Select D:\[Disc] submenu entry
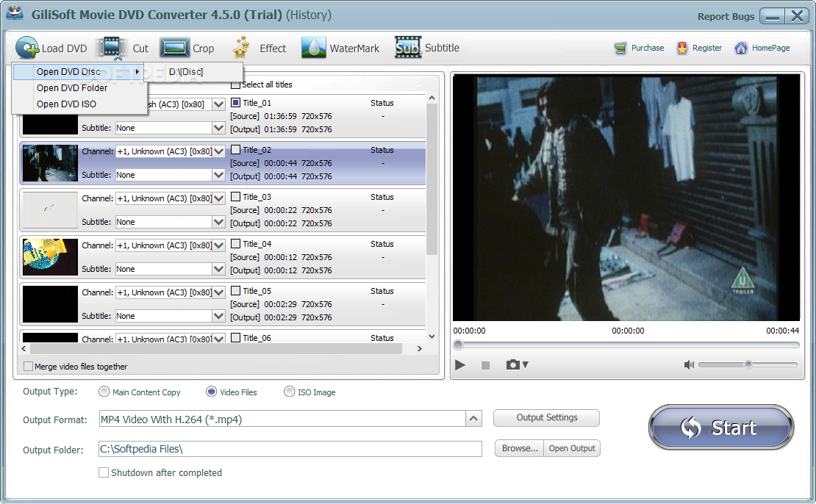This screenshot has width=816, height=504. [193, 72]
